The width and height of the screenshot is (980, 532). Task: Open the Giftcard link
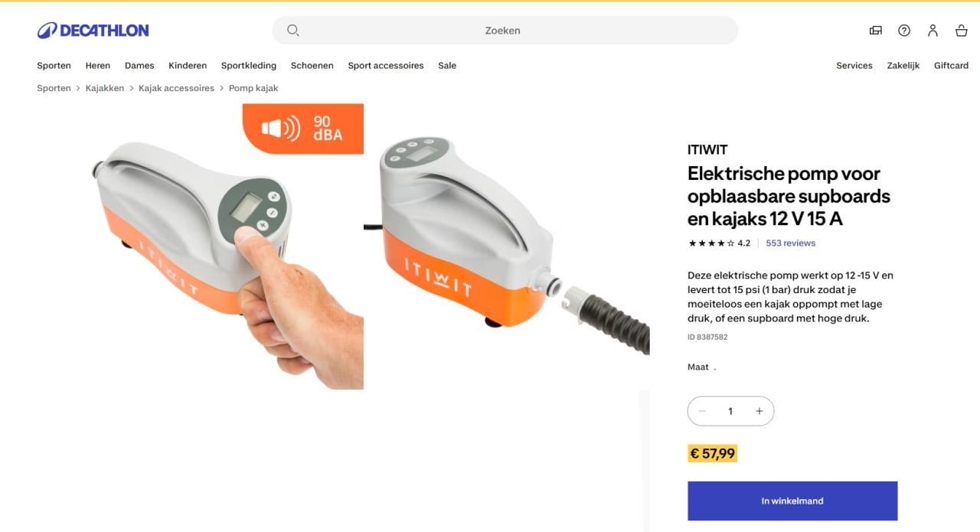[951, 66]
